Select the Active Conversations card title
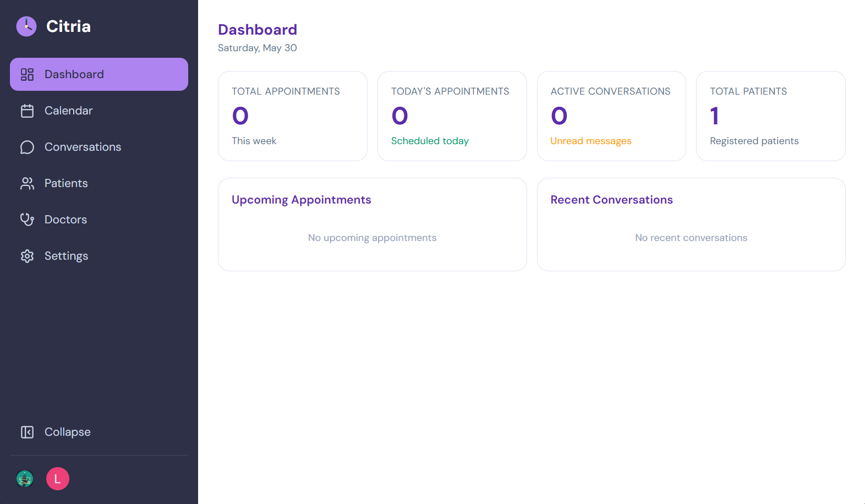This screenshot has height=504, width=865. pyautogui.click(x=610, y=91)
